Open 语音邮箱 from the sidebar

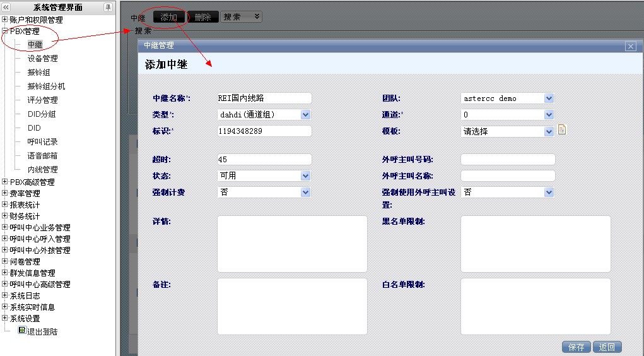click(42, 156)
